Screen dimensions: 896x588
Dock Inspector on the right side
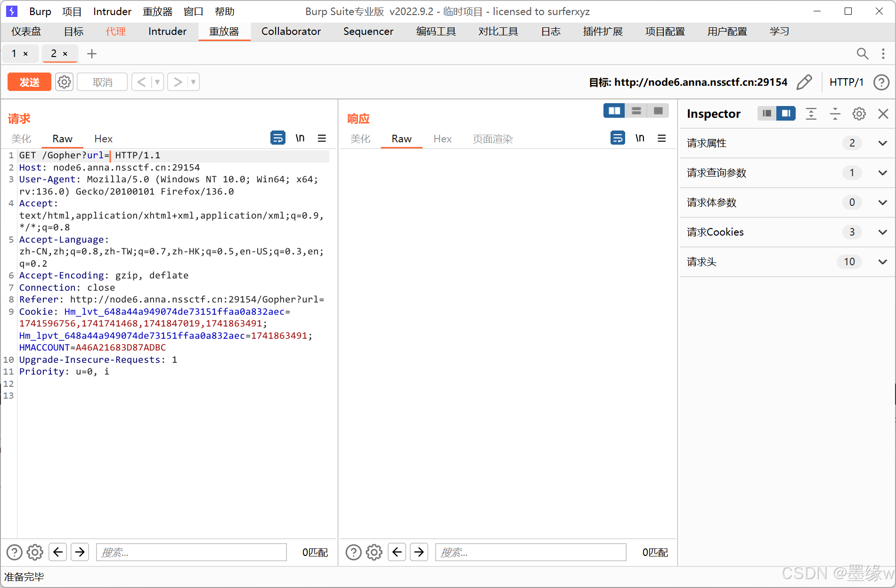pos(786,114)
